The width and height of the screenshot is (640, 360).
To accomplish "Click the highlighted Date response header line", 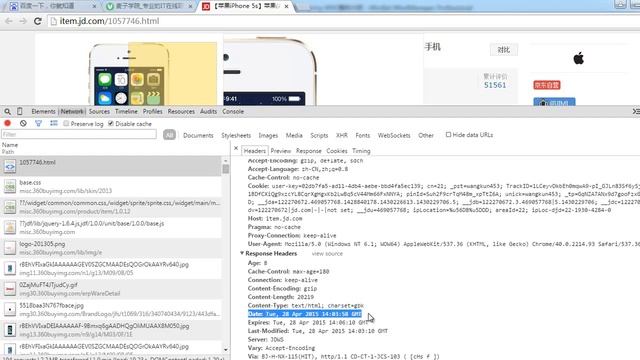I will (304, 314).
